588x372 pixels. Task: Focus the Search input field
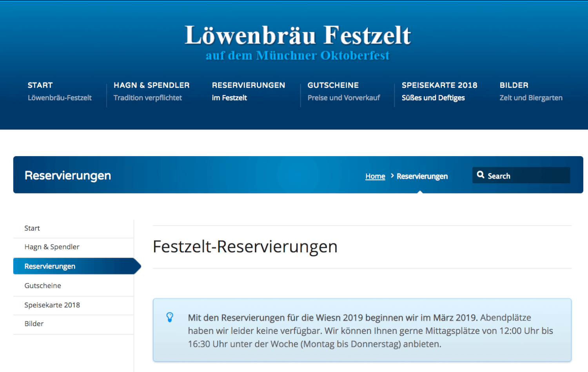[x=521, y=175]
